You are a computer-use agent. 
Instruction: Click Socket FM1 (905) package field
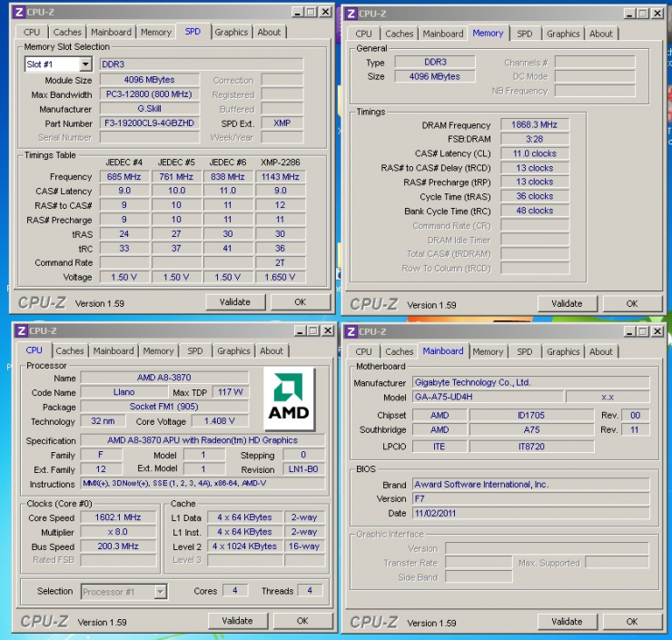coord(164,407)
